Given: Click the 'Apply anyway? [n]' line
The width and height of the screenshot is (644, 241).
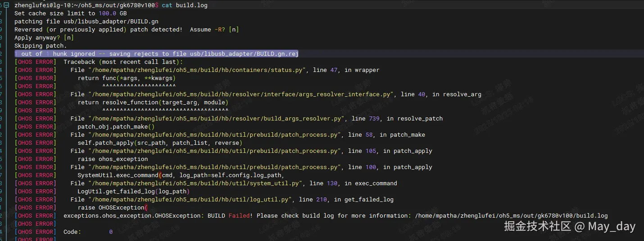Looking at the screenshot, I should point(44,38).
